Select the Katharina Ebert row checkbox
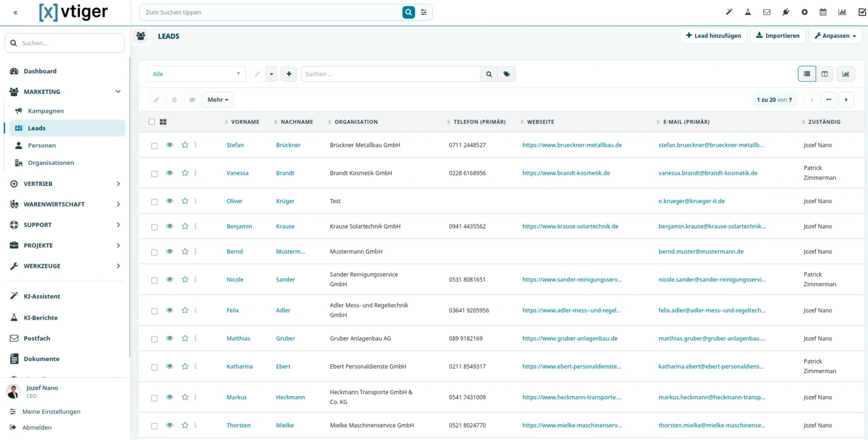The width and height of the screenshot is (868, 440). (154, 367)
